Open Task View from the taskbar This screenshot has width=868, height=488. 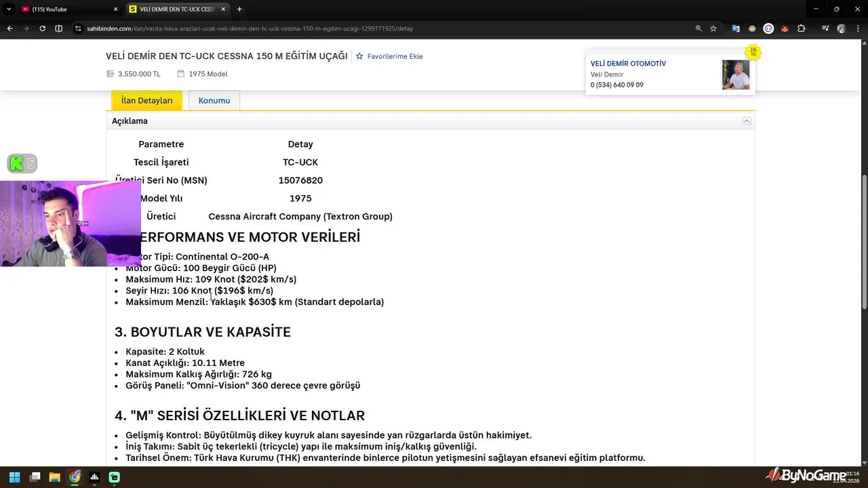click(35, 477)
